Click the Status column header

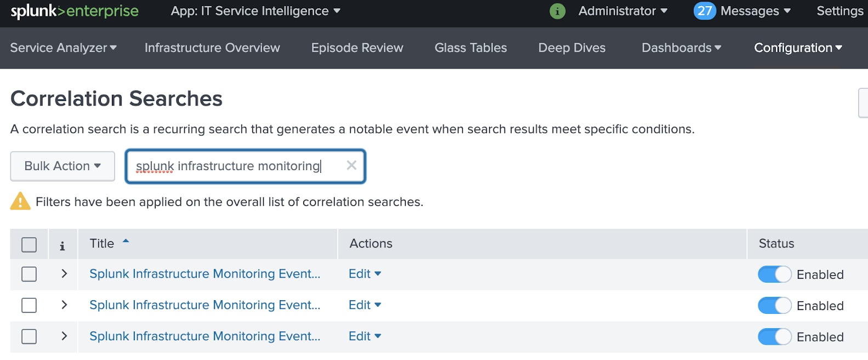coord(776,244)
